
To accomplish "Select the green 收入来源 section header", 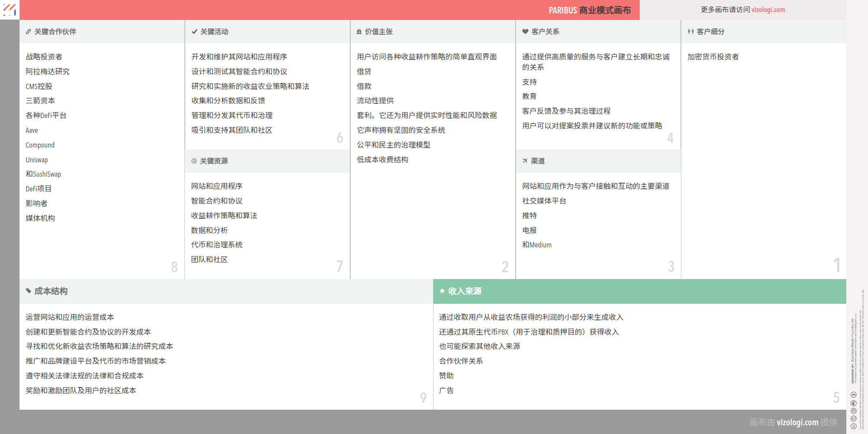I will [639, 291].
